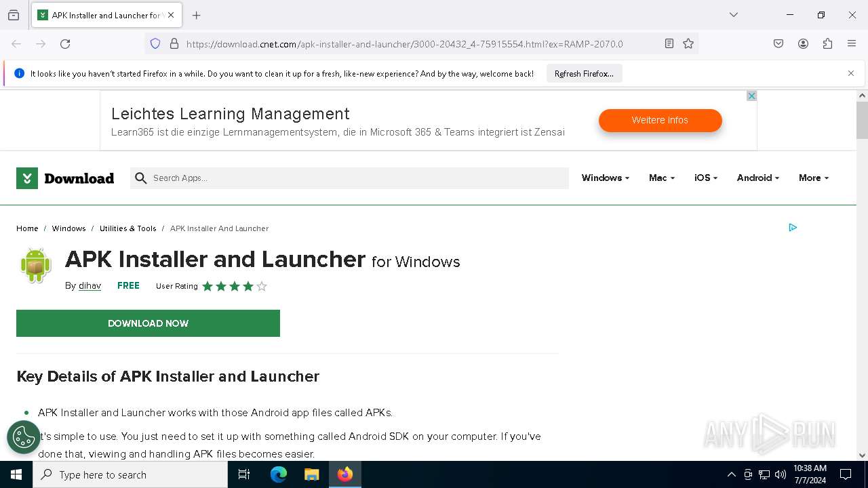Toggle reader view icon
Image resolution: width=868 pixels, height=488 pixels.
click(x=669, y=44)
